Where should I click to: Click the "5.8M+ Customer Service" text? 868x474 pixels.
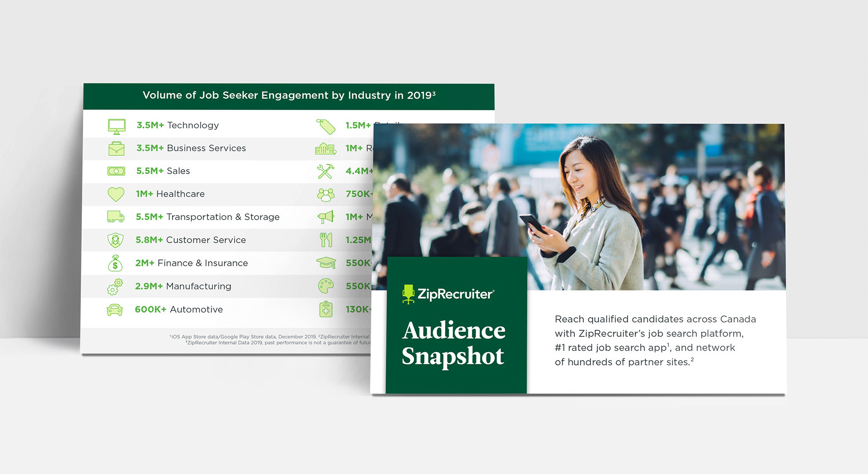[191, 240]
